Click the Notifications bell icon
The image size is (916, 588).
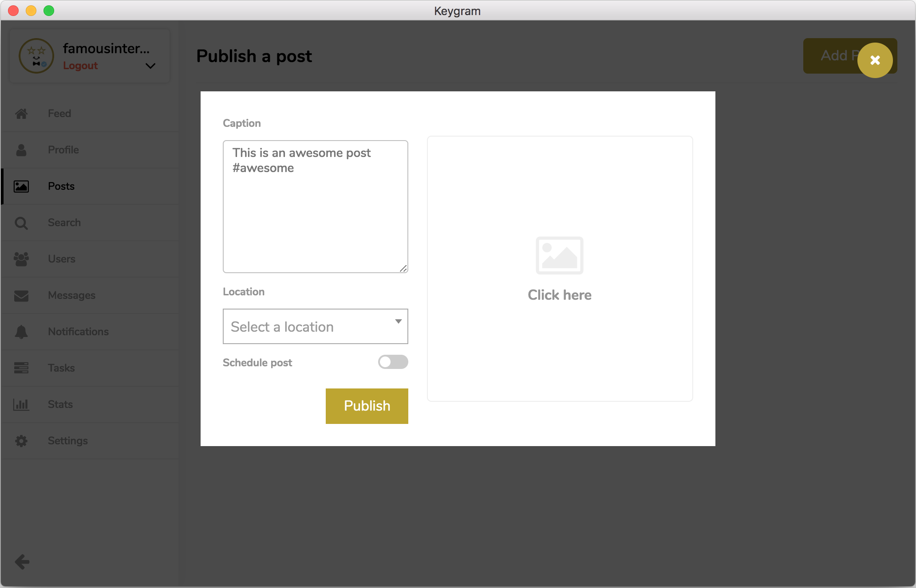[21, 332]
